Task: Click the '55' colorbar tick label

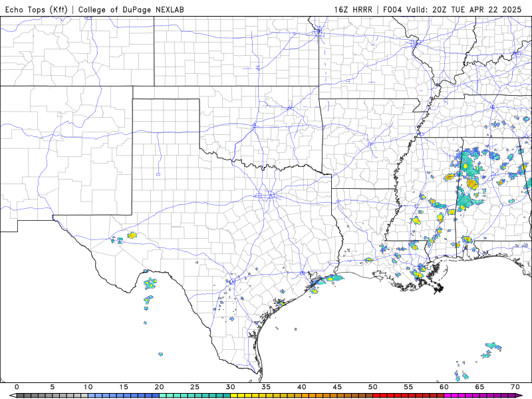Action: (408, 387)
